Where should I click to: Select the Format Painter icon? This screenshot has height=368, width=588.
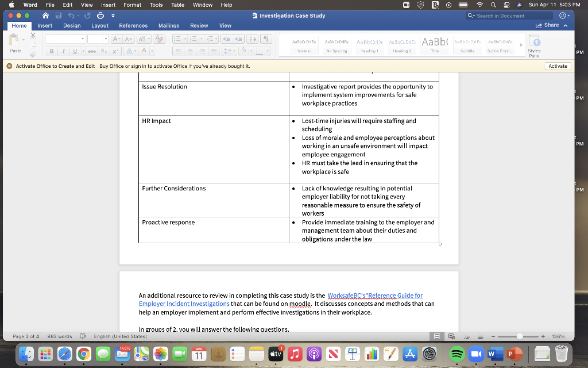click(31, 55)
